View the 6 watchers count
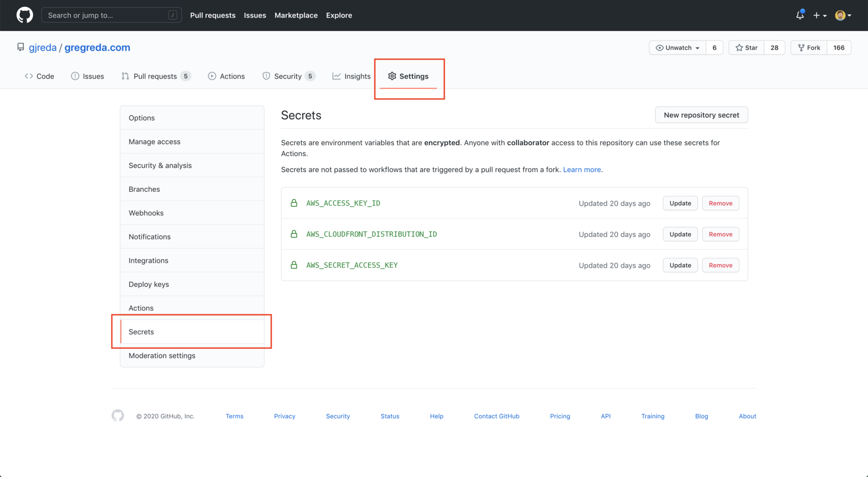 715,48
